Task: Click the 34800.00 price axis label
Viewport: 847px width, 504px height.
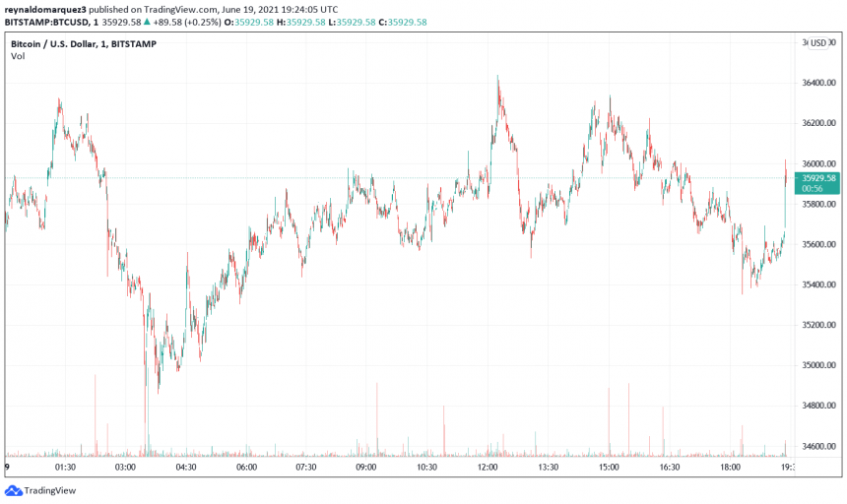Action: pos(818,406)
